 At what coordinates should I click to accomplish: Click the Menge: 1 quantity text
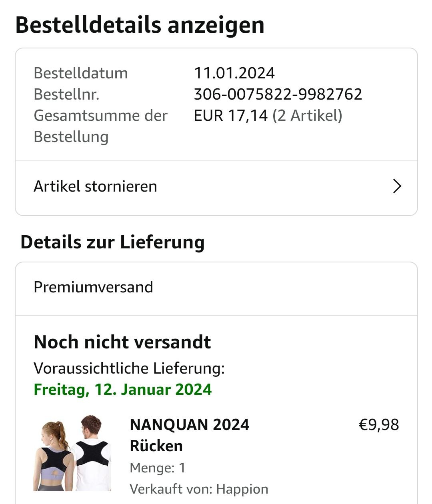click(x=158, y=468)
